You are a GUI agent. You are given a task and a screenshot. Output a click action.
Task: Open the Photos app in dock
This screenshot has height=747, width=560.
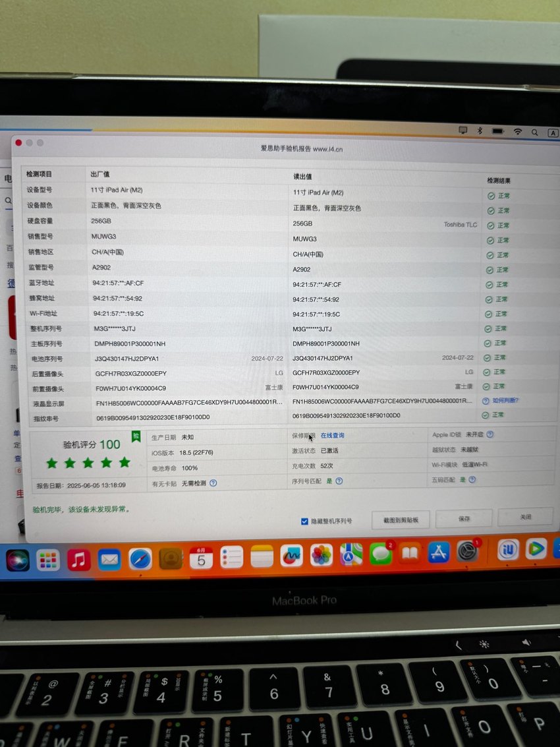click(x=322, y=556)
